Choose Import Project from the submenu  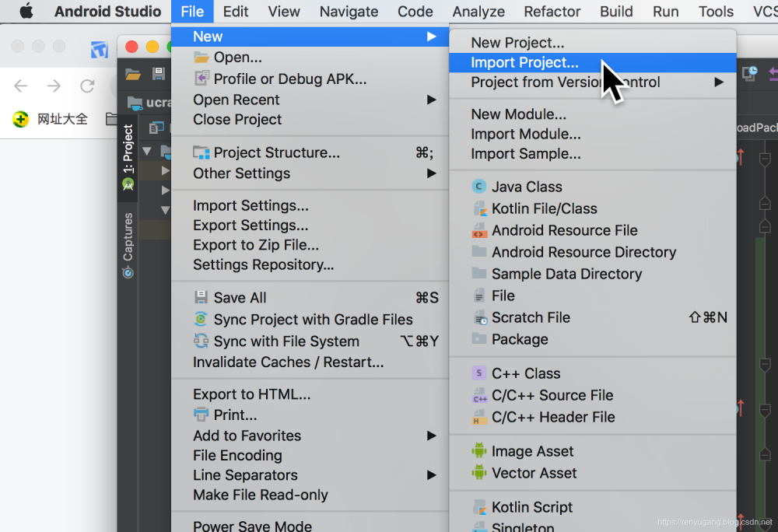pyautogui.click(x=524, y=63)
